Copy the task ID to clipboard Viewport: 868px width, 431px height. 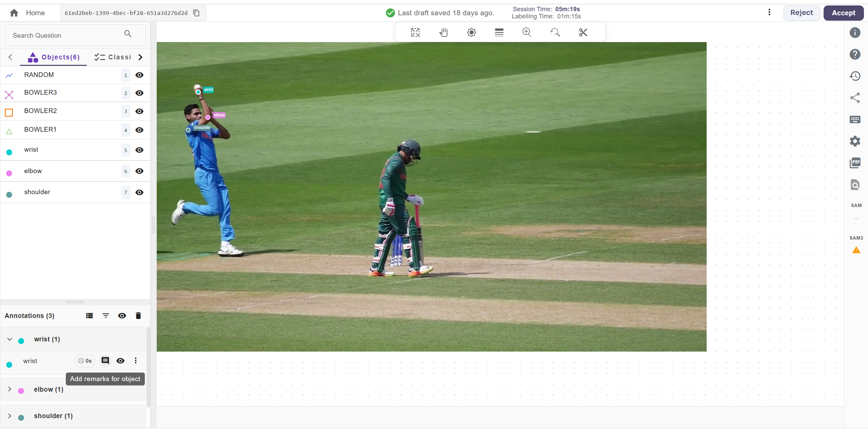point(196,13)
